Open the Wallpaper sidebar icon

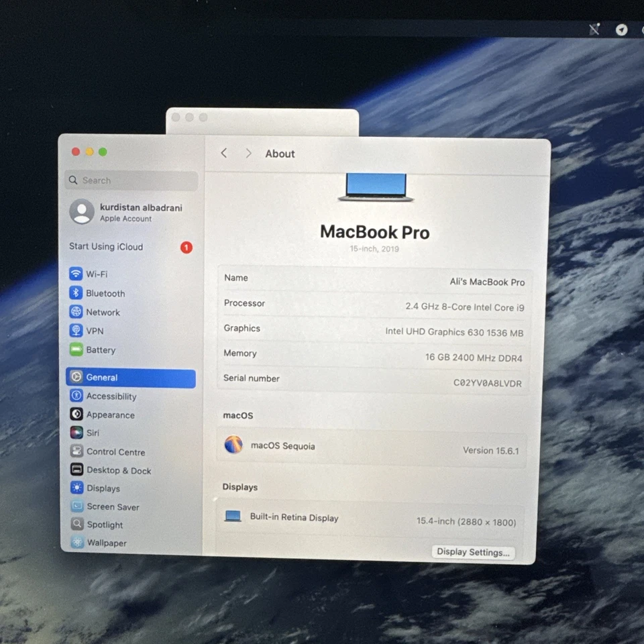[x=77, y=542]
